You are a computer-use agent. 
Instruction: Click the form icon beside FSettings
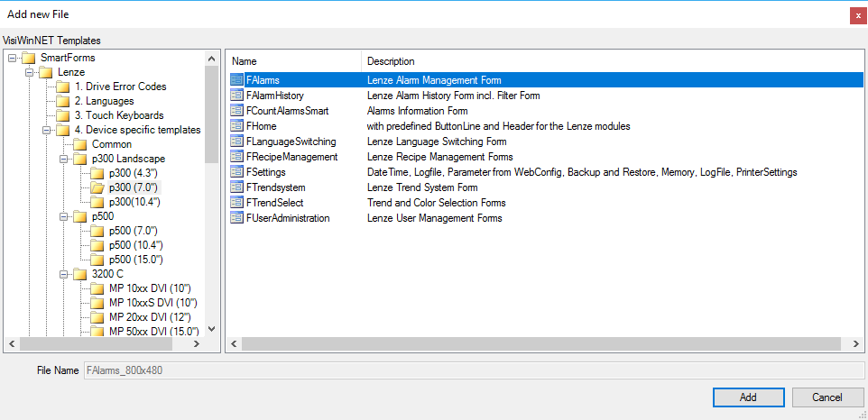pos(237,172)
